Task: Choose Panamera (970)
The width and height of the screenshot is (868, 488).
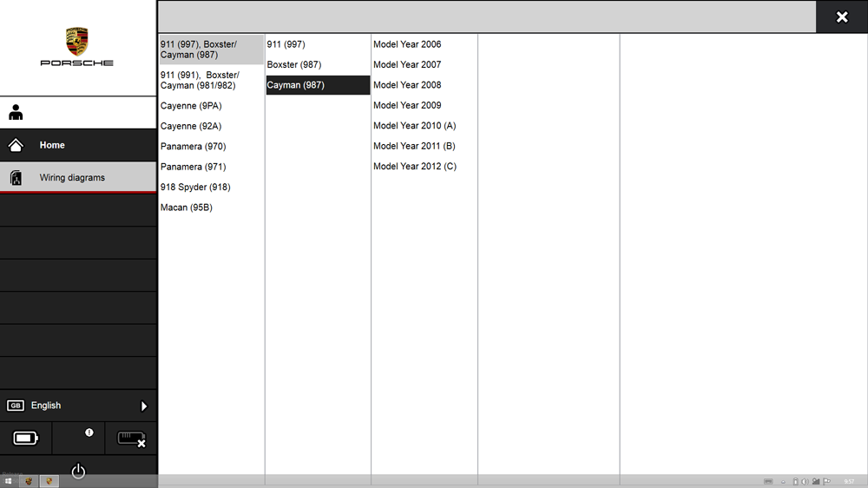Action: 212,146
